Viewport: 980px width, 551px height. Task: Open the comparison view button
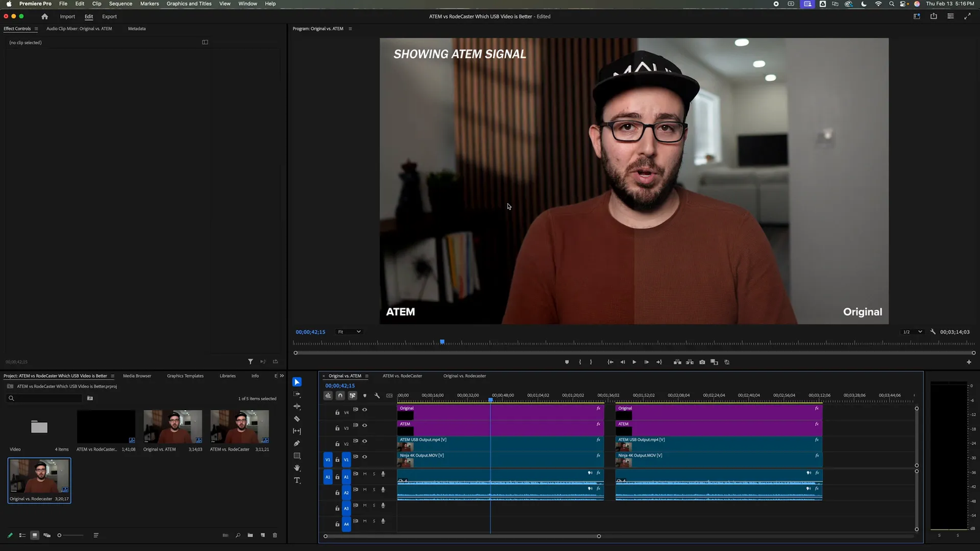coord(714,362)
